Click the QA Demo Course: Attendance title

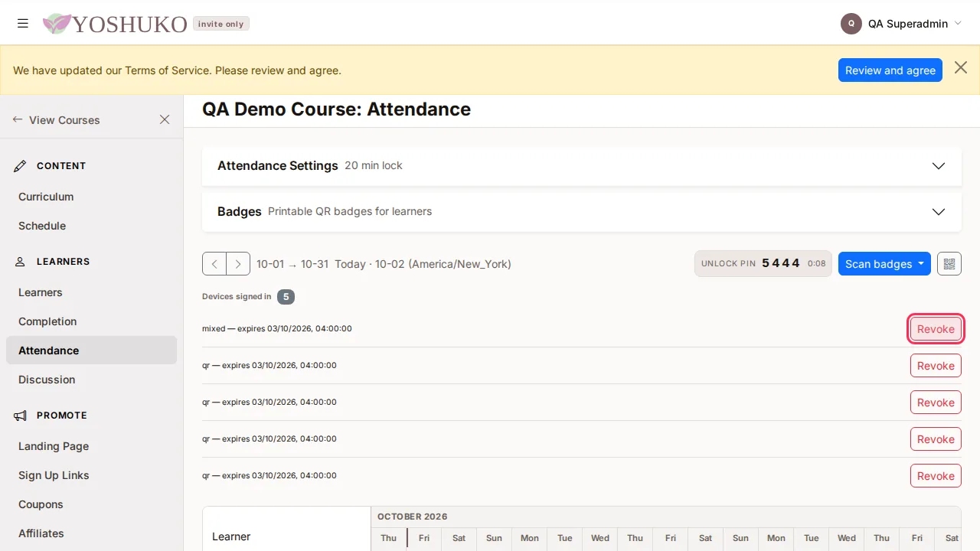pyautogui.click(x=336, y=109)
